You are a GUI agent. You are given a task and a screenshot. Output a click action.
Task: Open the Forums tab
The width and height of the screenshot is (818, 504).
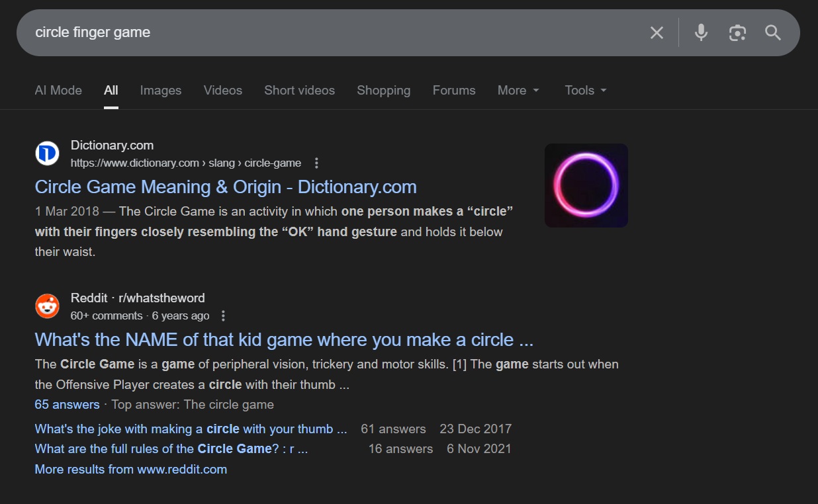(x=454, y=91)
